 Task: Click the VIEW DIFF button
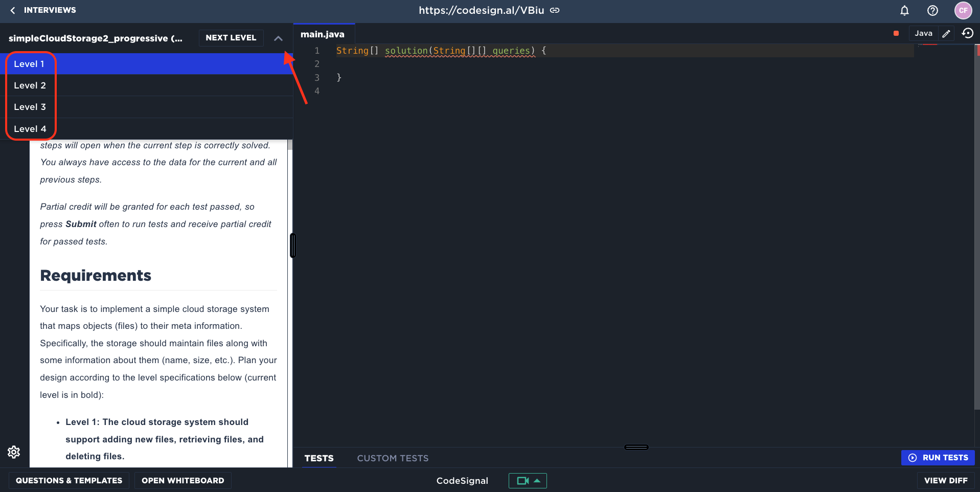(946, 481)
